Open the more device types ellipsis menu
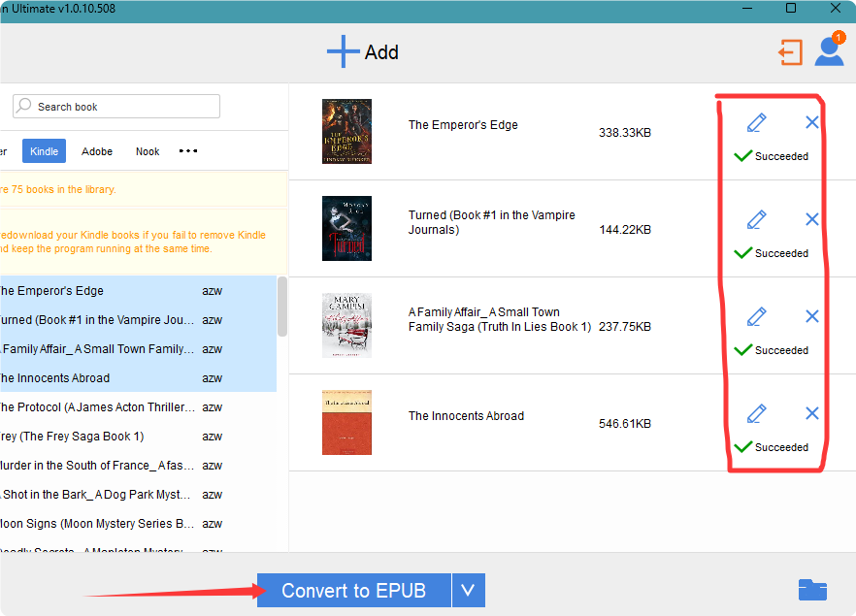The width and height of the screenshot is (856, 616). pyautogui.click(x=187, y=151)
